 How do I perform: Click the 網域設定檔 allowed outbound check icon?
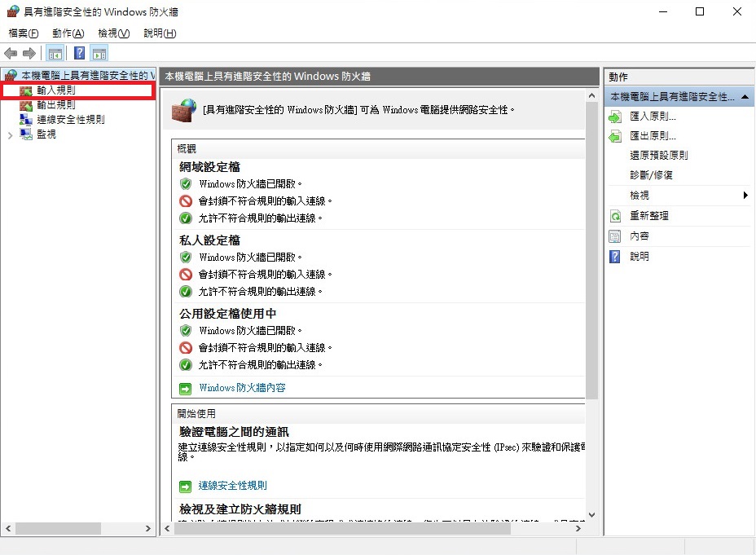point(186,218)
